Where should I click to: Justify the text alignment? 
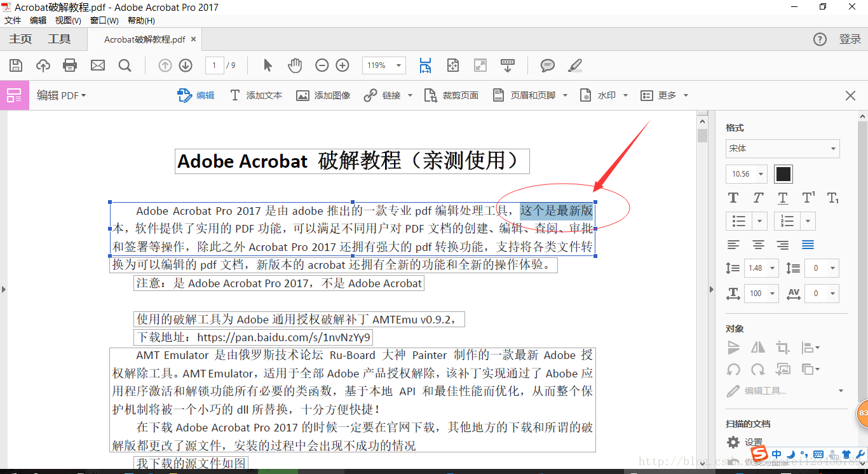[x=808, y=245]
